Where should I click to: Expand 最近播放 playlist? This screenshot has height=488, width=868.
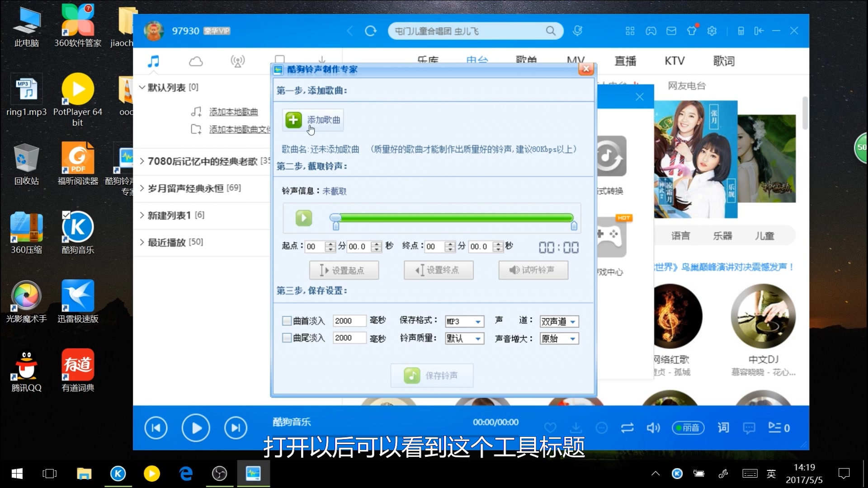(x=142, y=242)
